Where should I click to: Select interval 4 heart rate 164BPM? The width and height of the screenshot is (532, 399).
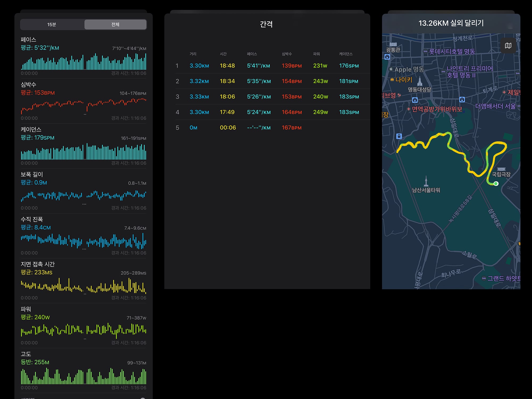(x=292, y=112)
